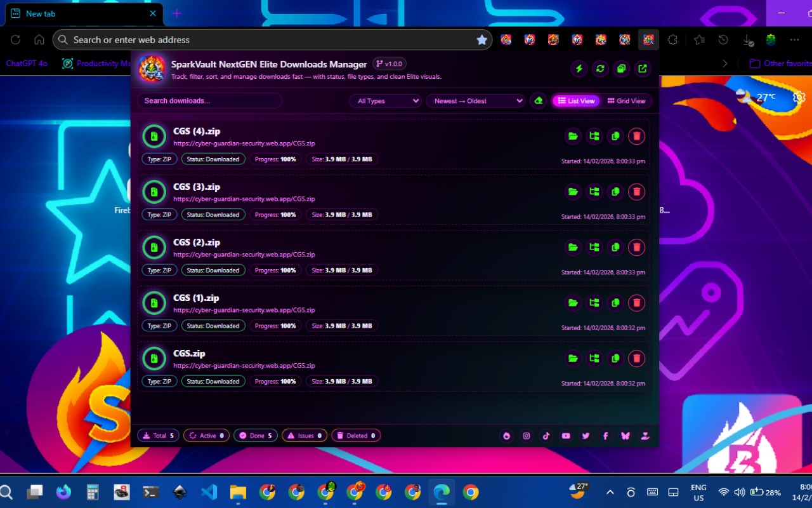This screenshot has width=812, height=508.
Task: Open the All Types filter dropdown
Action: click(386, 101)
